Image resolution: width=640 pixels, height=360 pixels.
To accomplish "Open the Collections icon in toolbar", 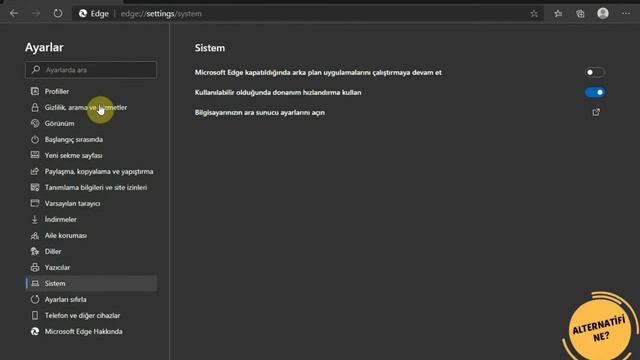I will [580, 14].
